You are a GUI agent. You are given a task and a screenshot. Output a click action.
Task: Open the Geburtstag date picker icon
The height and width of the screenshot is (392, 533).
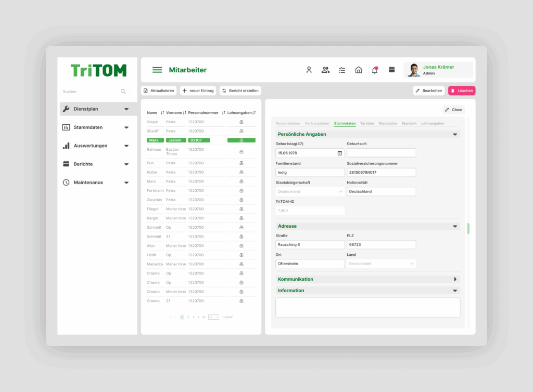tap(340, 153)
